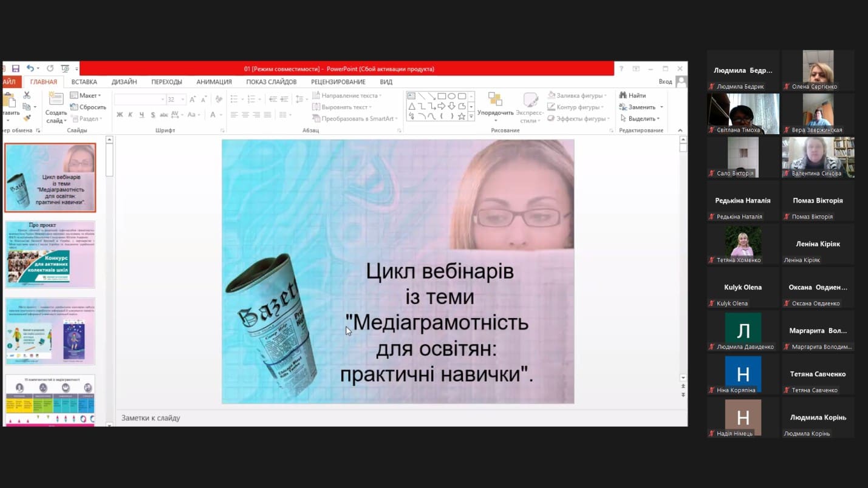The height and width of the screenshot is (488, 868).
Task: Open the Макет layout dropdown
Action: click(86, 95)
